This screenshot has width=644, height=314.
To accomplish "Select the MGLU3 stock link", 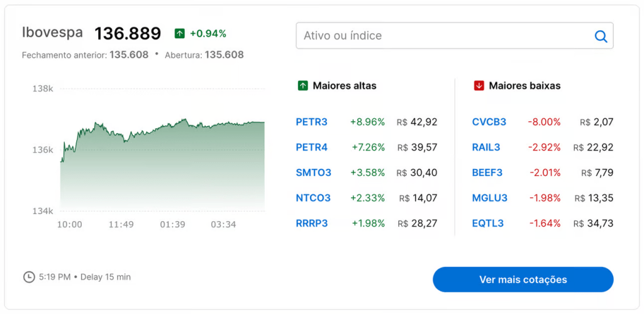I will [489, 198].
